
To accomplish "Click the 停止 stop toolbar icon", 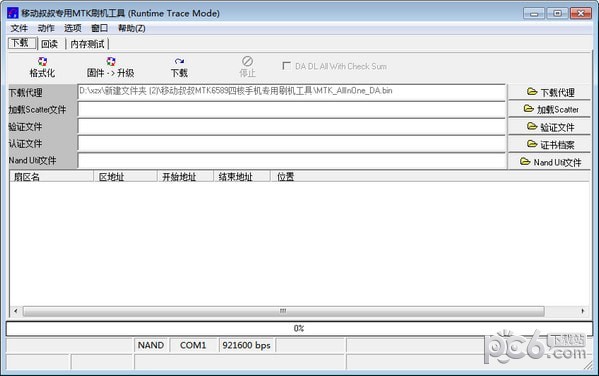I will [x=247, y=67].
